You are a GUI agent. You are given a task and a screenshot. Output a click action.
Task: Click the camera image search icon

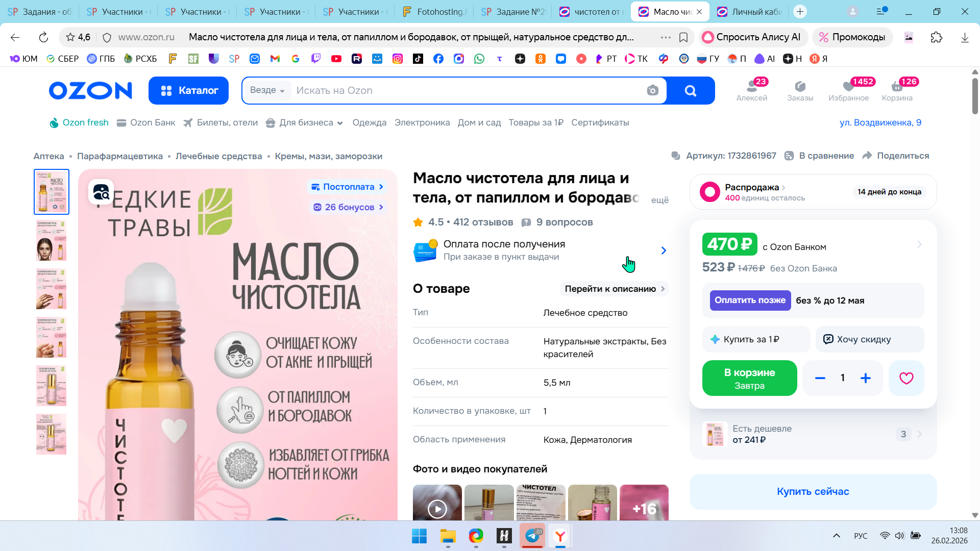pos(652,90)
